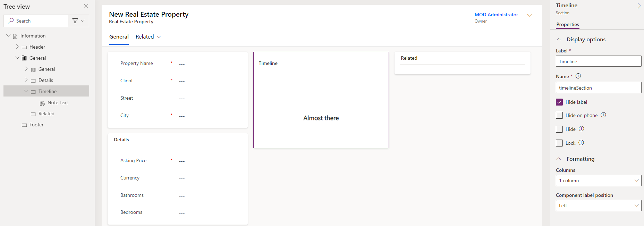Click the MOD Administrator owner link
Image resolution: width=644 pixels, height=226 pixels.
(x=496, y=15)
